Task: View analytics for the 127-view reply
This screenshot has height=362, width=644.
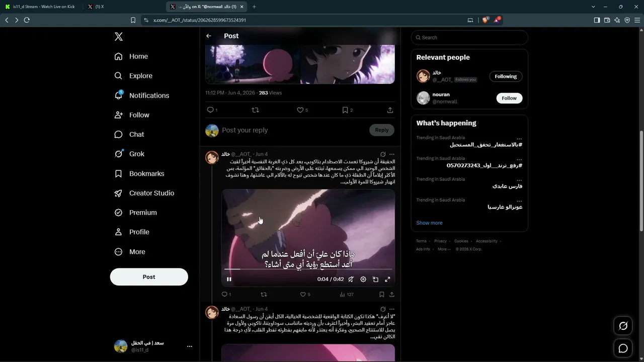Action: [x=347, y=295]
